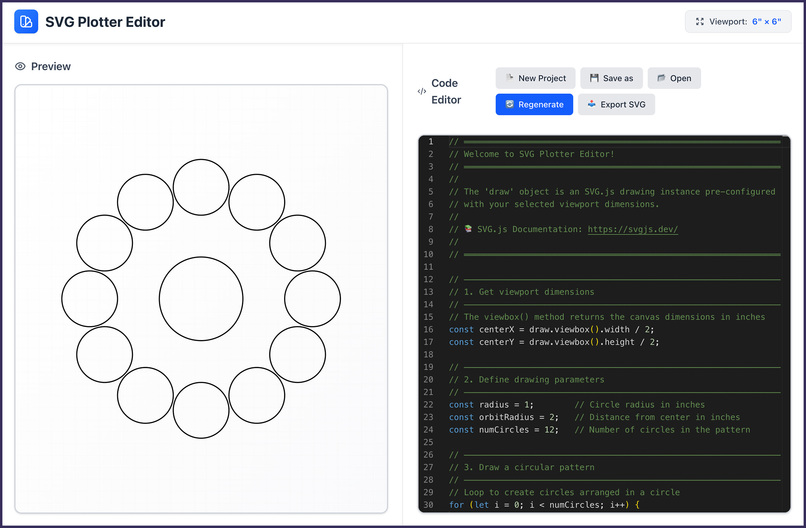Click line number 16 in the gutter
Screen dimensions: 806x528
[x=428, y=330]
